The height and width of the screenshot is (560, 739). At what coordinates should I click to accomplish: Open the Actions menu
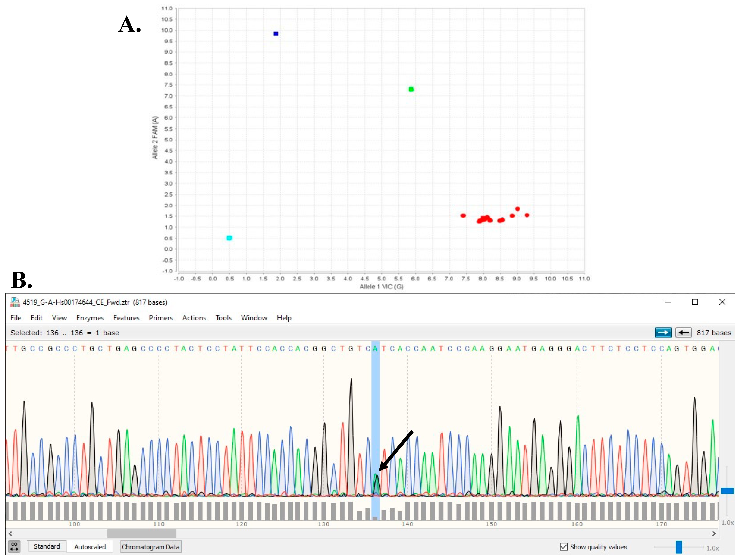click(x=194, y=318)
